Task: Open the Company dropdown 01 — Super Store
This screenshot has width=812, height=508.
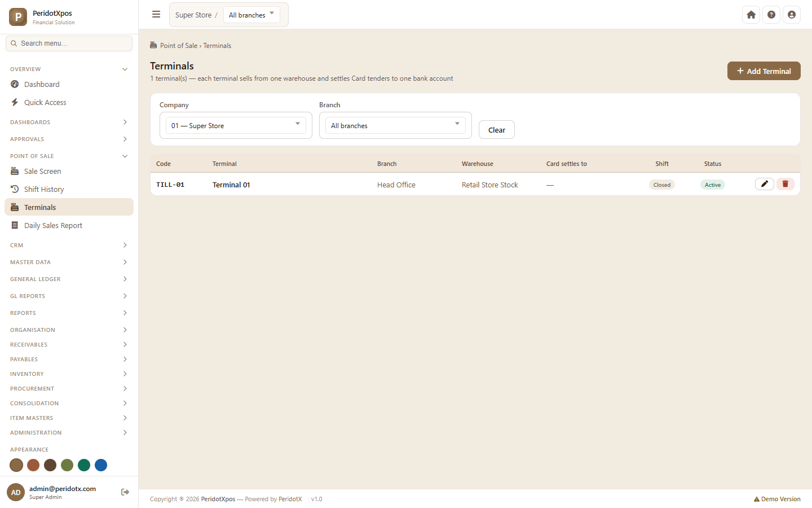Action: 236,125
